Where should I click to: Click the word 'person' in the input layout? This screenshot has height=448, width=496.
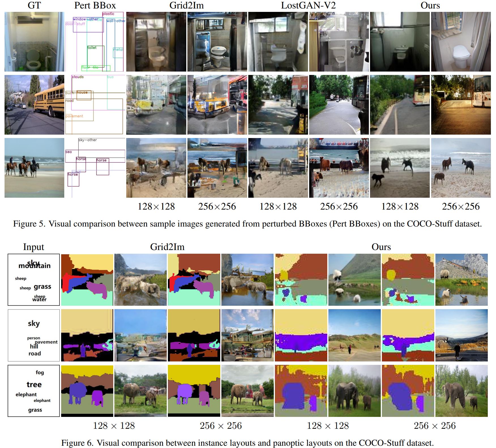click(x=34, y=338)
